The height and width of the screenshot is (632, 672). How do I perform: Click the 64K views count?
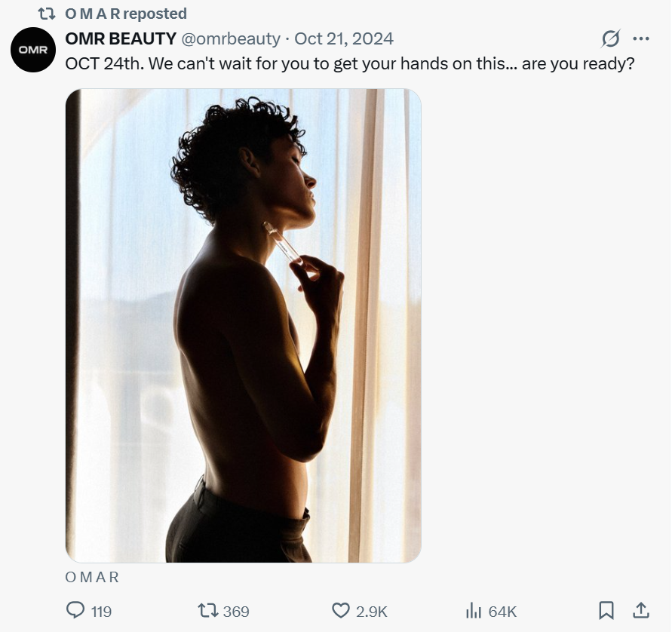(x=502, y=612)
